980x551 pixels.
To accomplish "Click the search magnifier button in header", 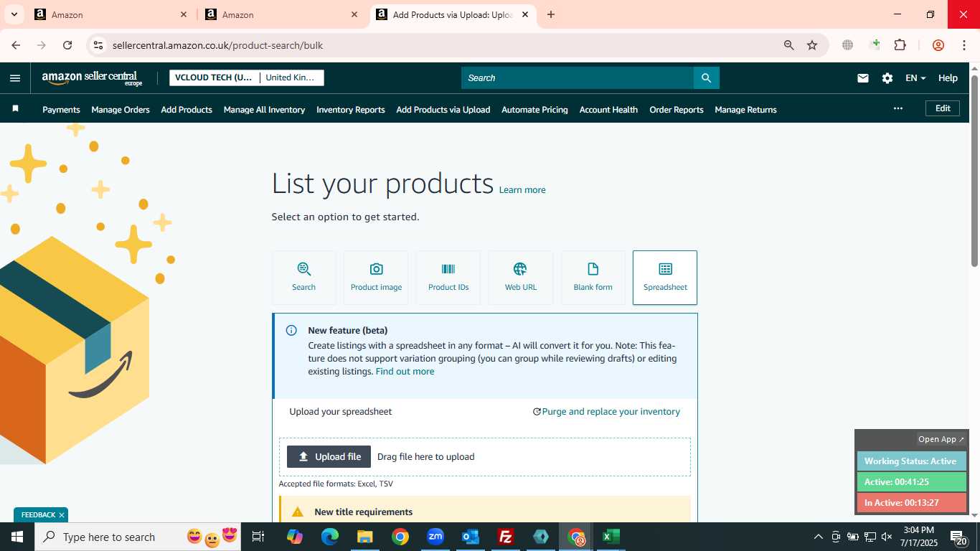I will pos(706,77).
